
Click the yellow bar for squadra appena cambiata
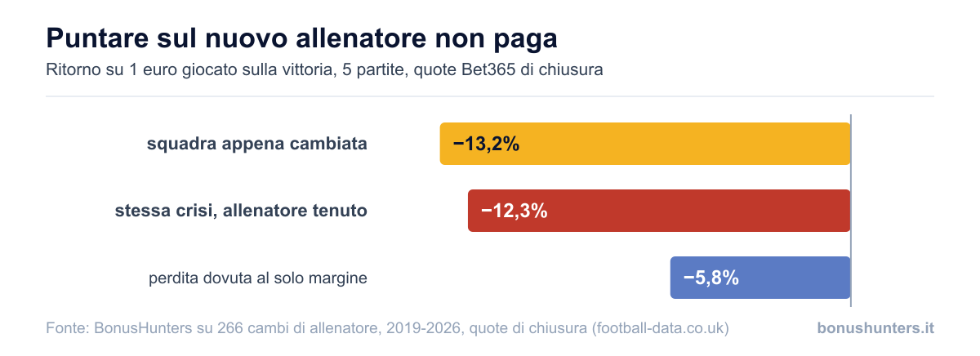click(645, 144)
